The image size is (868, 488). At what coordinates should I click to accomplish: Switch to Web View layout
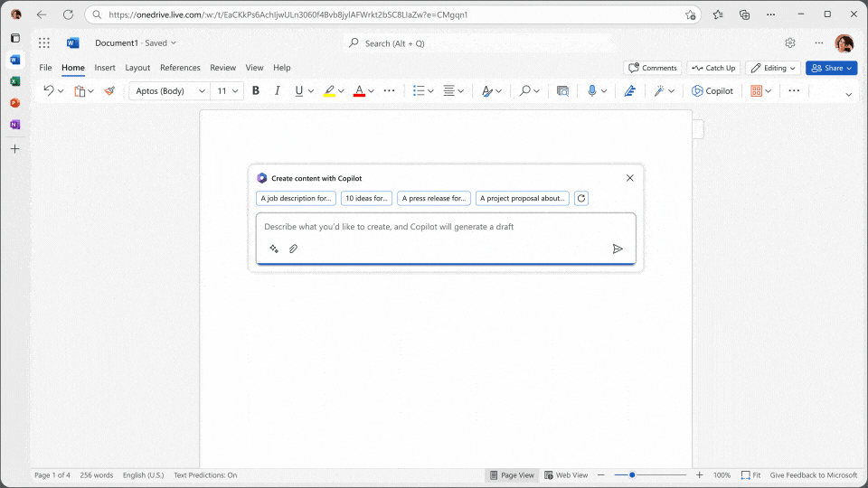[x=566, y=475]
